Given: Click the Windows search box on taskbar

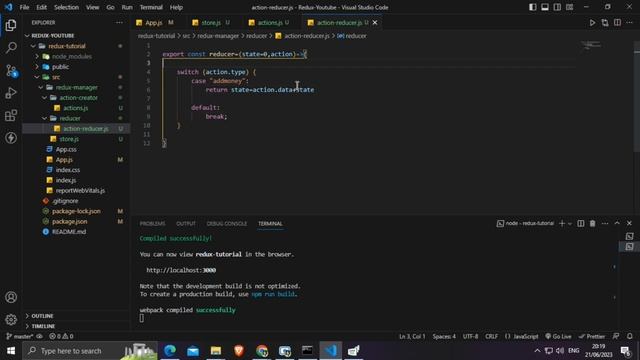Looking at the screenshot, I should coord(90,351).
